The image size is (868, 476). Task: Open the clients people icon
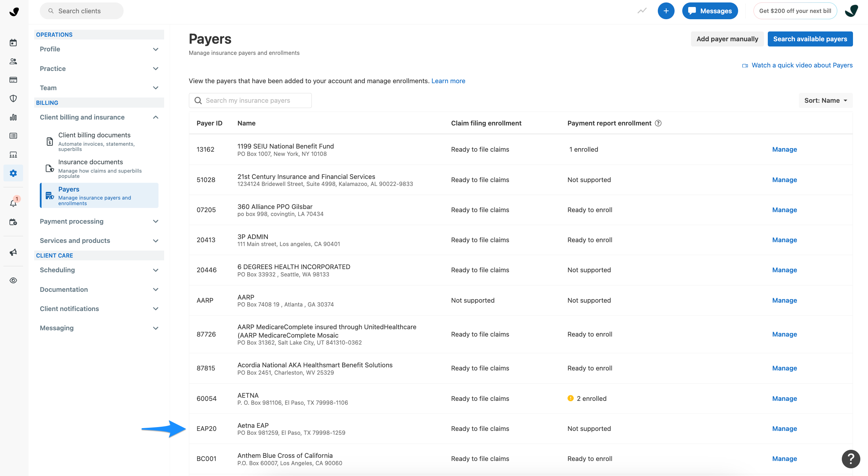13,61
